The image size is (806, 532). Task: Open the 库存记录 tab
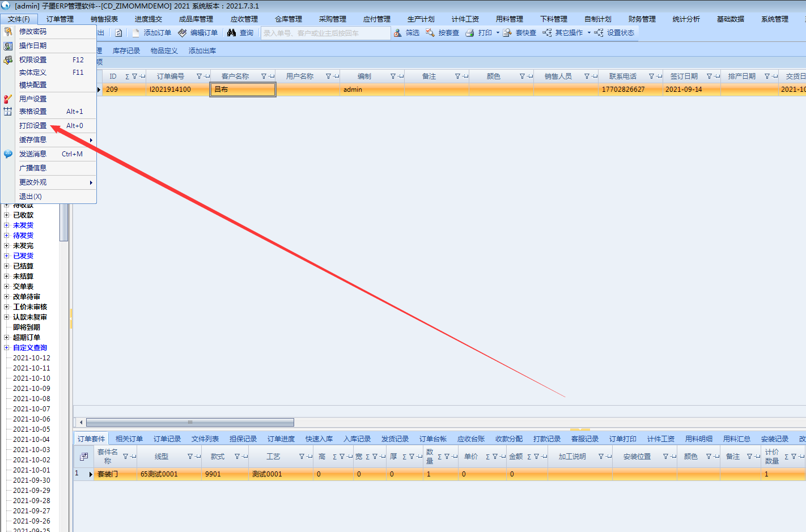(x=126, y=51)
